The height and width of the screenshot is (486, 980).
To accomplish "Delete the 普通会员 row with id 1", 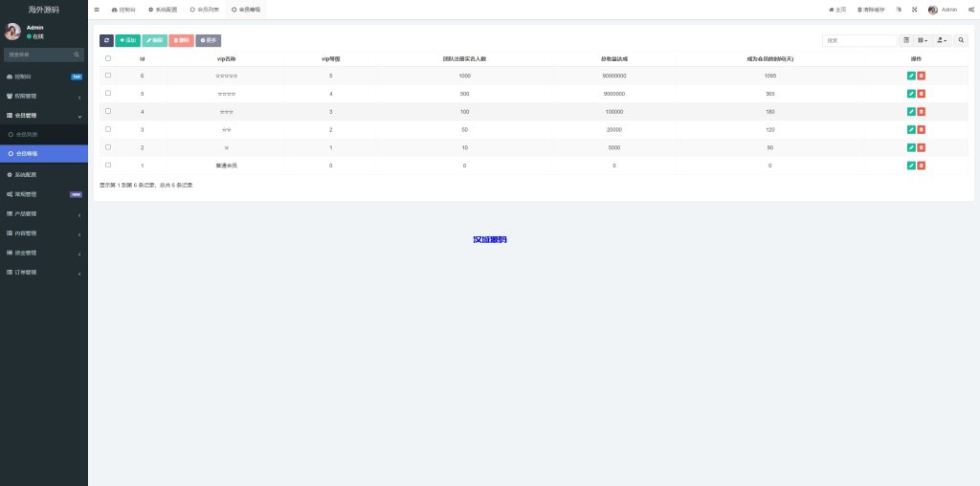I will pos(922,166).
